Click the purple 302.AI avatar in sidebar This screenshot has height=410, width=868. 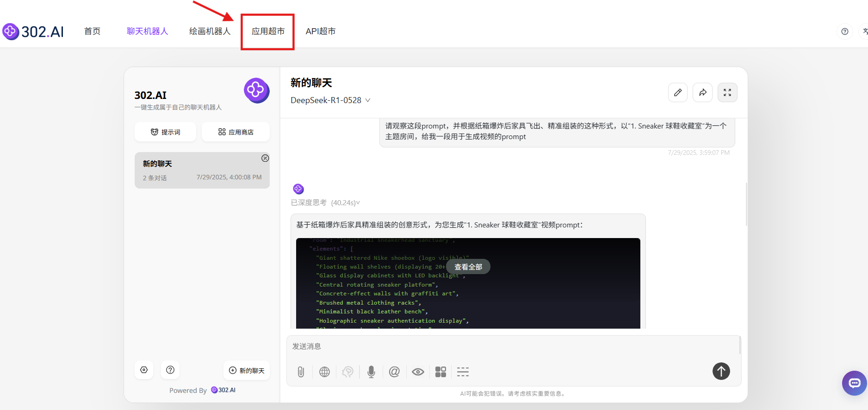click(257, 90)
